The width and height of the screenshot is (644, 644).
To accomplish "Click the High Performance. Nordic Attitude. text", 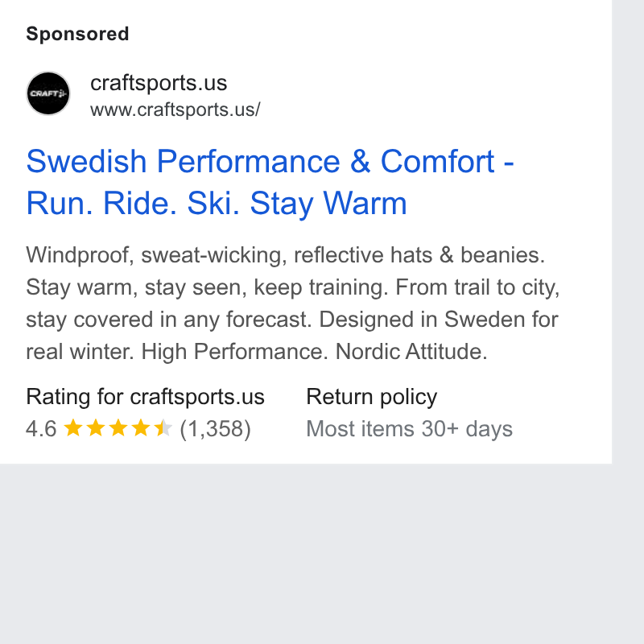I will (x=314, y=352).
